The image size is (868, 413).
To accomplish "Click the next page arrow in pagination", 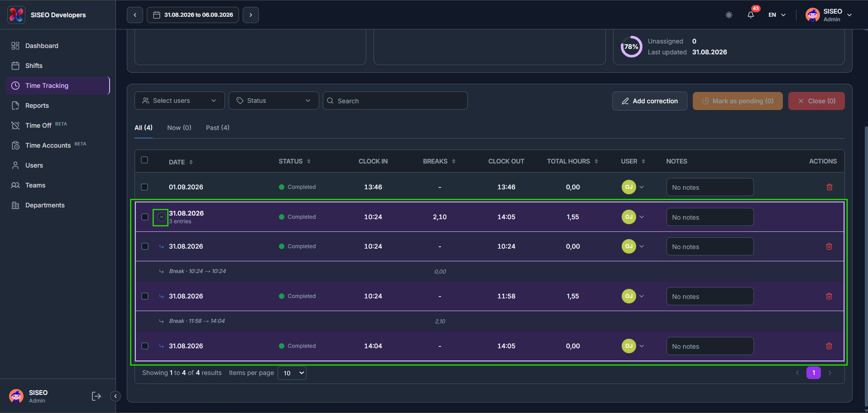I will tap(830, 373).
